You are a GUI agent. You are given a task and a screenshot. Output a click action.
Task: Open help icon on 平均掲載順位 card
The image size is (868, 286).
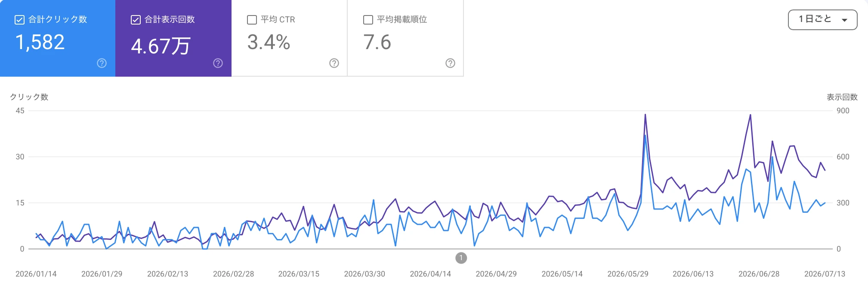click(450, 63)
